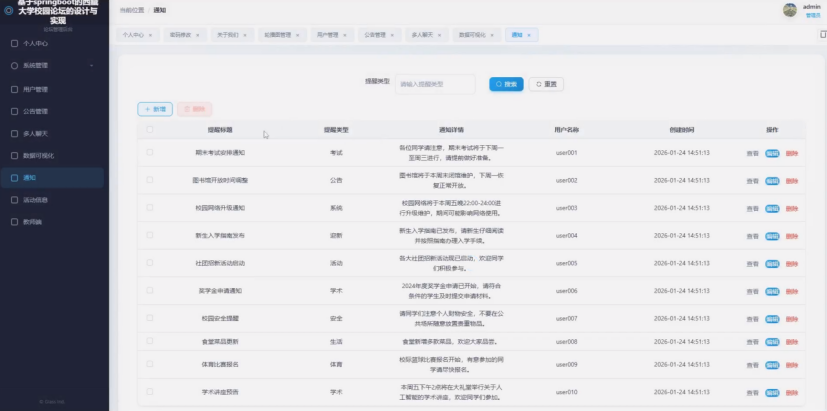Close the 轮播图管理 tab
Image resolution: width=827 pixels, height=411 pixels.
pos(297,35)
